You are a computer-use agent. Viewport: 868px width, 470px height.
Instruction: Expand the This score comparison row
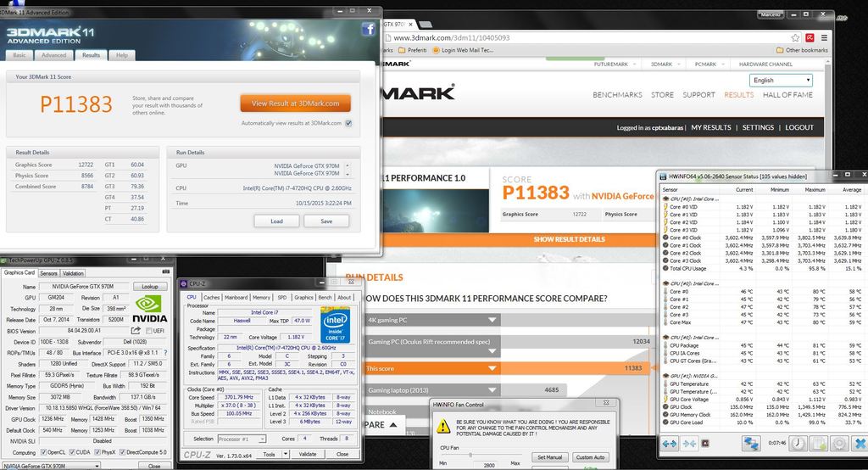(492, 368)
